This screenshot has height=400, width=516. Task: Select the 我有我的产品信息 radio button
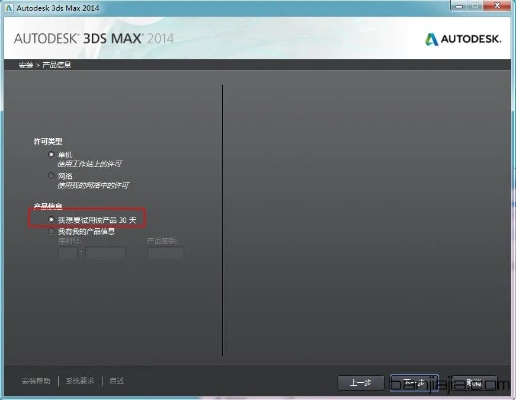51,231
